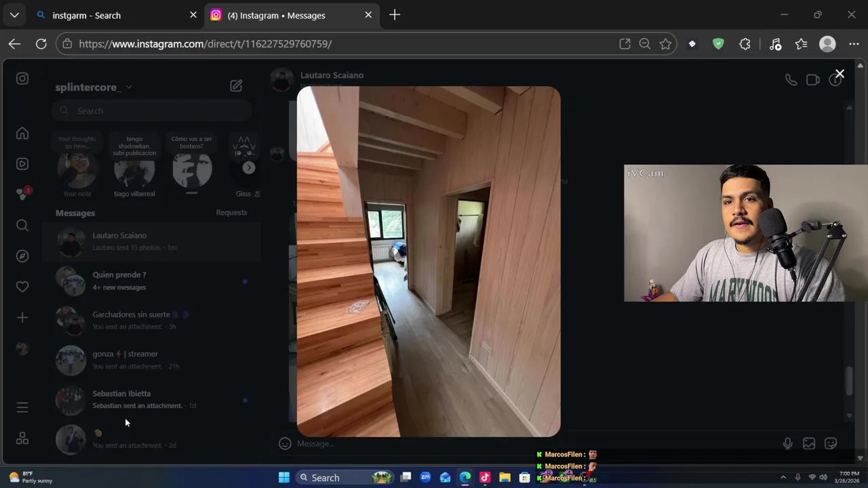
Task: Open the 'Garchadores sin suerte' chat
Action: pos(152,320)
